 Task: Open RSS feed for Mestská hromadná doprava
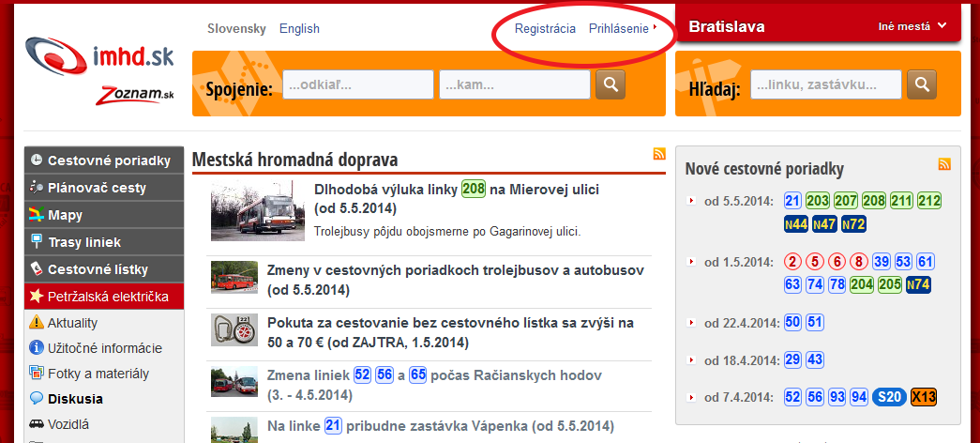(x=659, y=155)
